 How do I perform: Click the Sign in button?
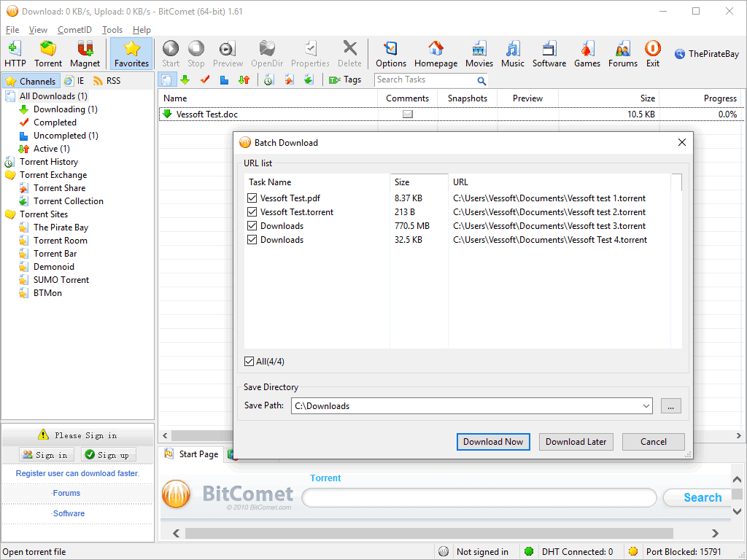pyautogui.click(x=46, y=455)
